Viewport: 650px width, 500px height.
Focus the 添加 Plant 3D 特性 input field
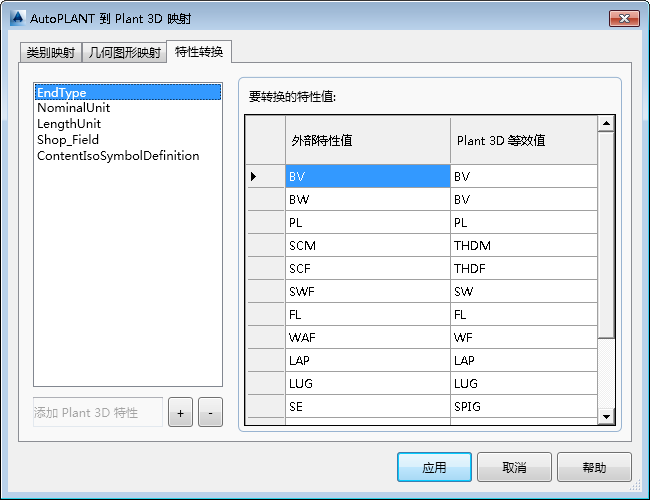pos(98,412)
